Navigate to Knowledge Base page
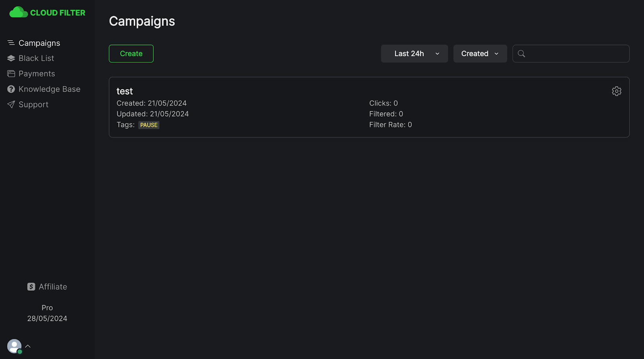 click(x=49, y=89)
